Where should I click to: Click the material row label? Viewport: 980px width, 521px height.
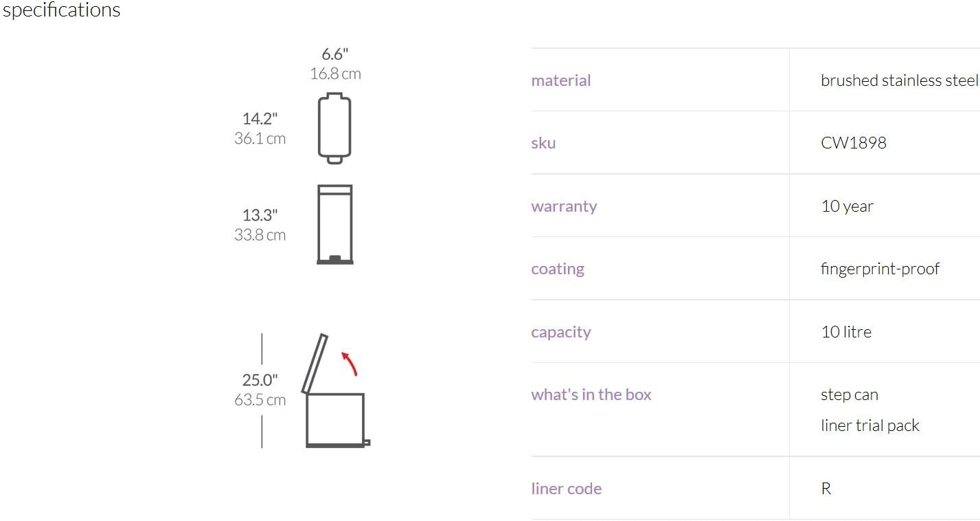(561, 80)
